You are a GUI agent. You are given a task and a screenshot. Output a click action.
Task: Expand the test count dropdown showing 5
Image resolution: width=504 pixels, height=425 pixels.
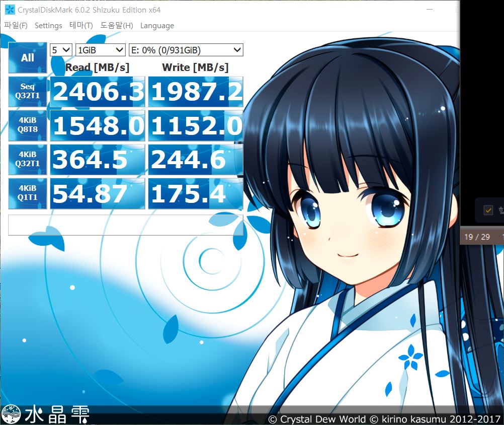[x=61, y=50]
